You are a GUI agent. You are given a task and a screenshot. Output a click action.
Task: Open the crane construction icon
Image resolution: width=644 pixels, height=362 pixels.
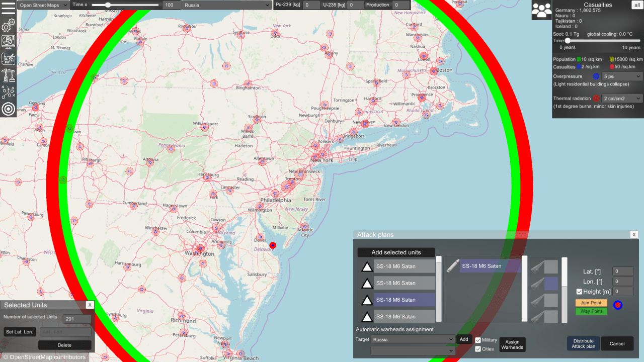[x=8, y=75]
